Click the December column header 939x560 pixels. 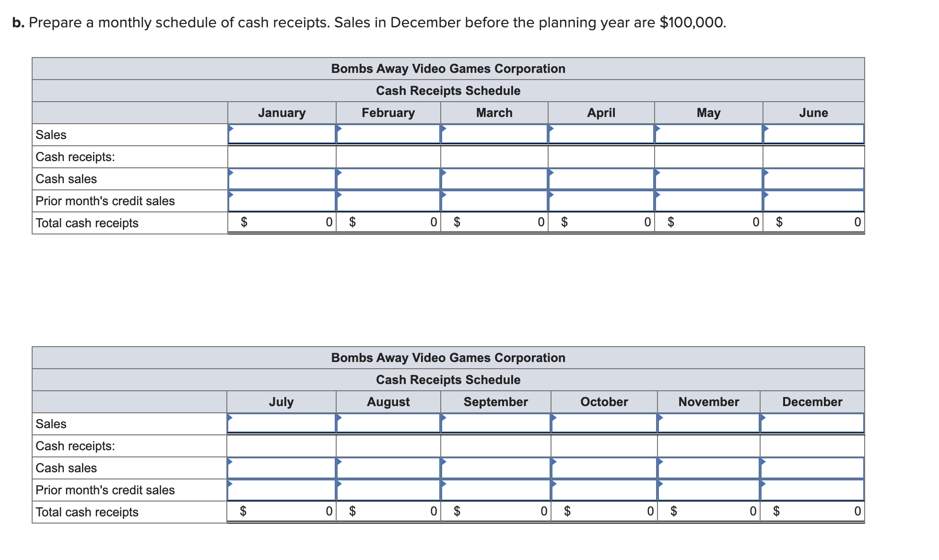pos(812,402)
